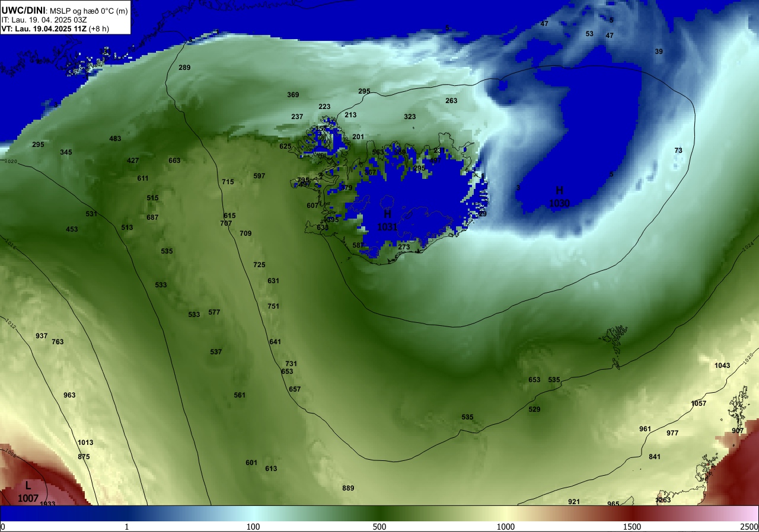The height and width of the screenshot is (532, 759).
Task: Click the 597 height value
Action: 259,176
